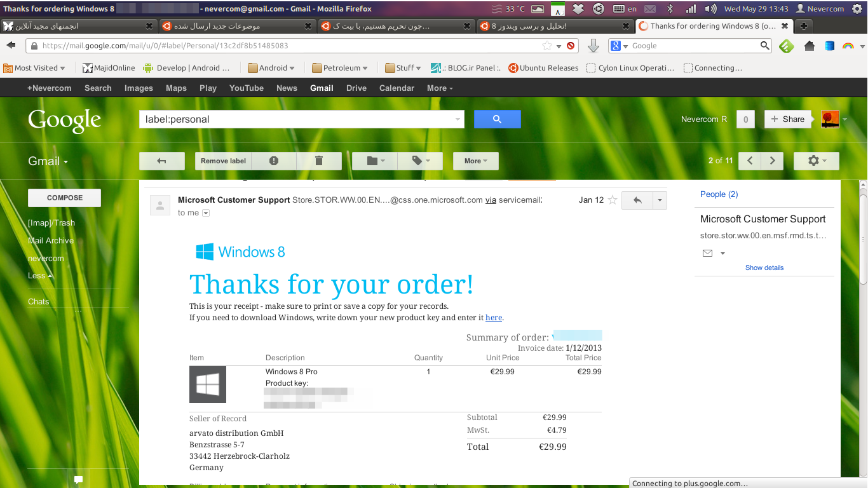Click the Remove label button
This screenshot has width=868, height=488.
[223, 161]
